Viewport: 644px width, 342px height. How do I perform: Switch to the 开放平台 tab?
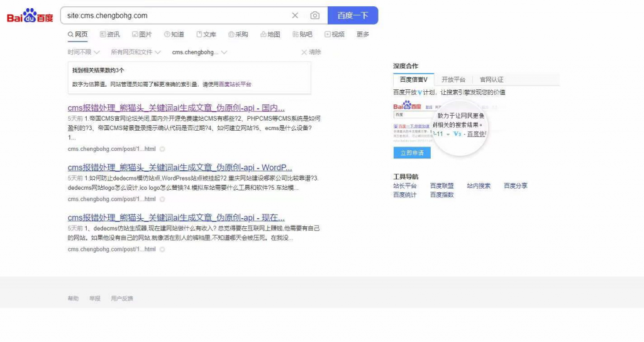453,80
